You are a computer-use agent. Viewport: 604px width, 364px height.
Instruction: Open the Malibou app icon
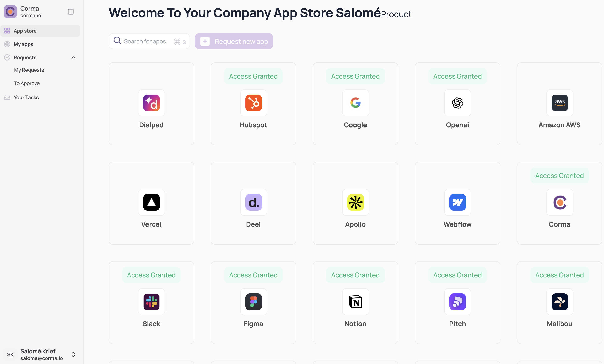click(559, 302)
